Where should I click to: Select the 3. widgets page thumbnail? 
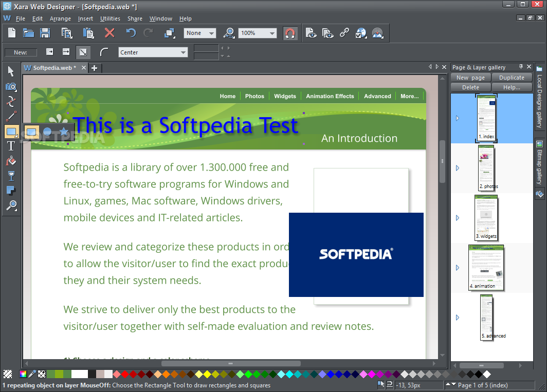(x=486, y=218)
